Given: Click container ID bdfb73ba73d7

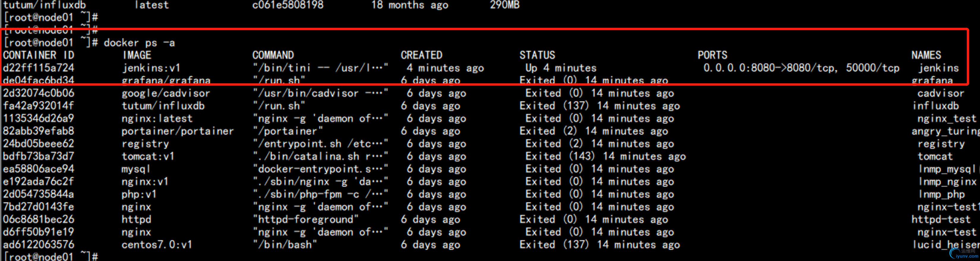Looking at the screenshot, I should (x=38, y=156).
